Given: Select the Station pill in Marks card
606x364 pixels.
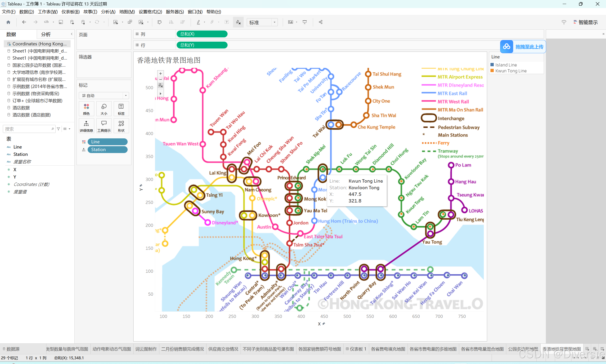Looking at the screenshot, I should [x=108, y=150].
